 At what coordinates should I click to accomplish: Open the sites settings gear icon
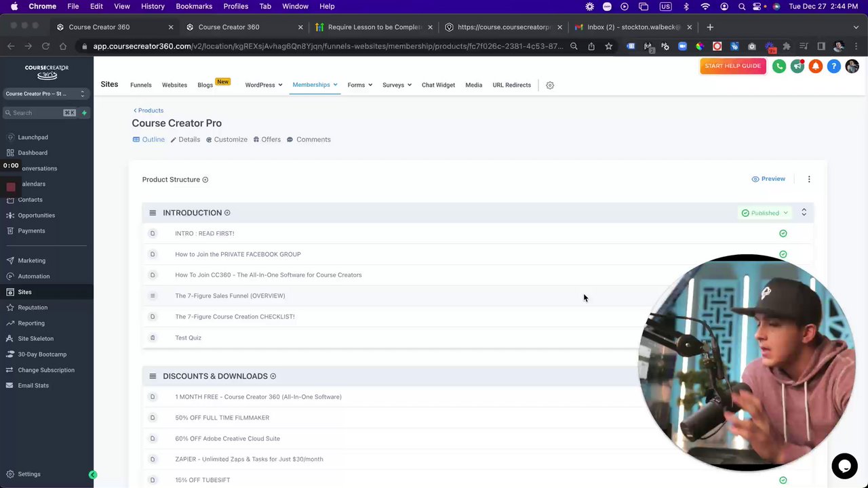click(550, 85)
